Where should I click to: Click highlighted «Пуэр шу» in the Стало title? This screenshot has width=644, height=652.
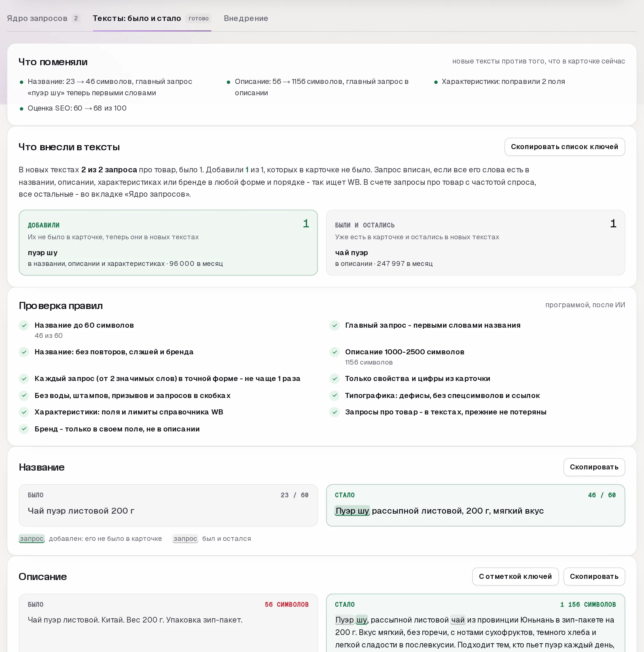tap(352, 511)
